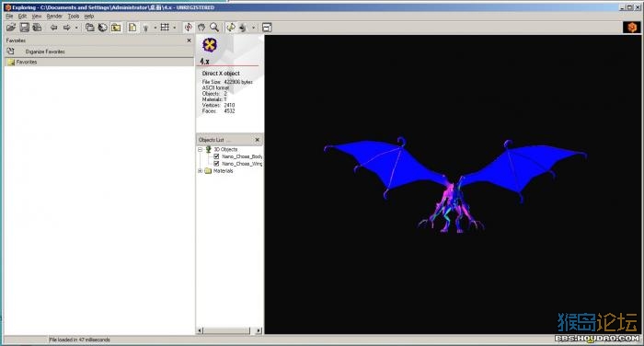Open the lights dropdown arrow
This screenshot has height=346, width=644.
155,28
